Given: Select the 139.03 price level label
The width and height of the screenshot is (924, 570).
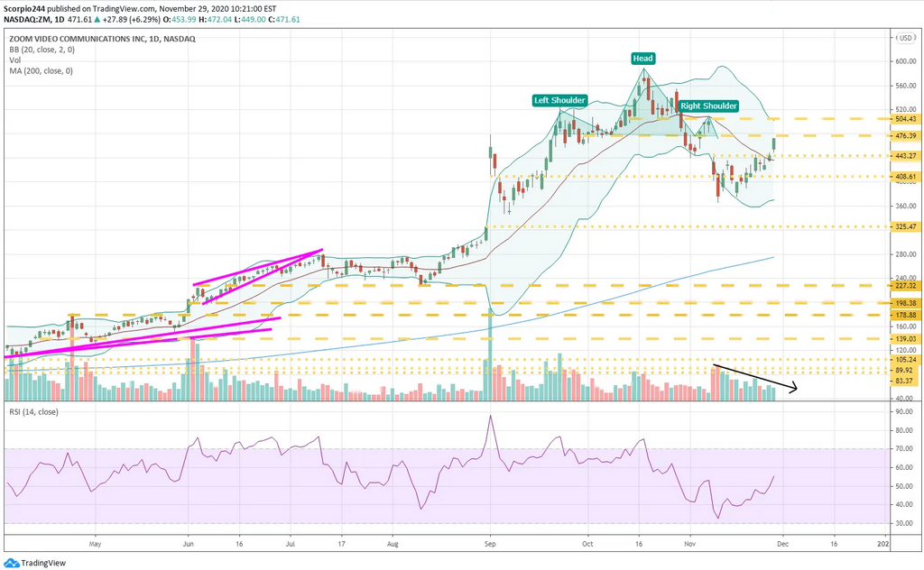Looking at the screenshot, I should pyautogui.click(x=904, y=339).
